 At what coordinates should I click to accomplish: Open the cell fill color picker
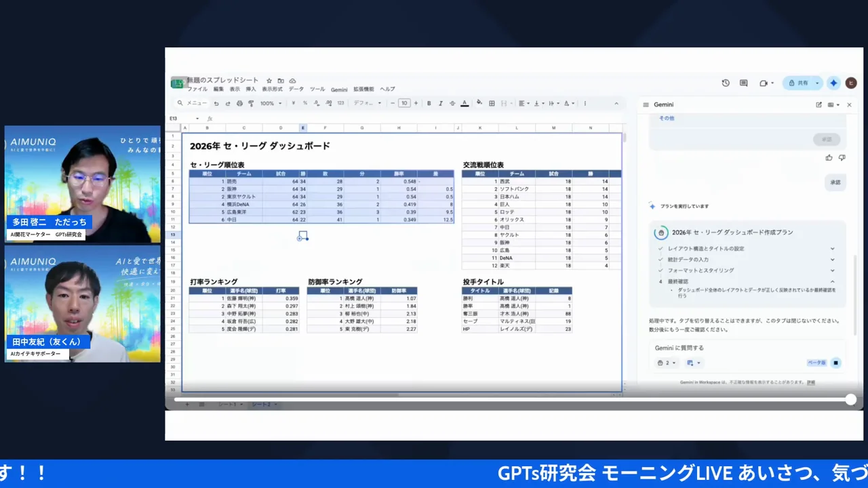pos(479,104)
